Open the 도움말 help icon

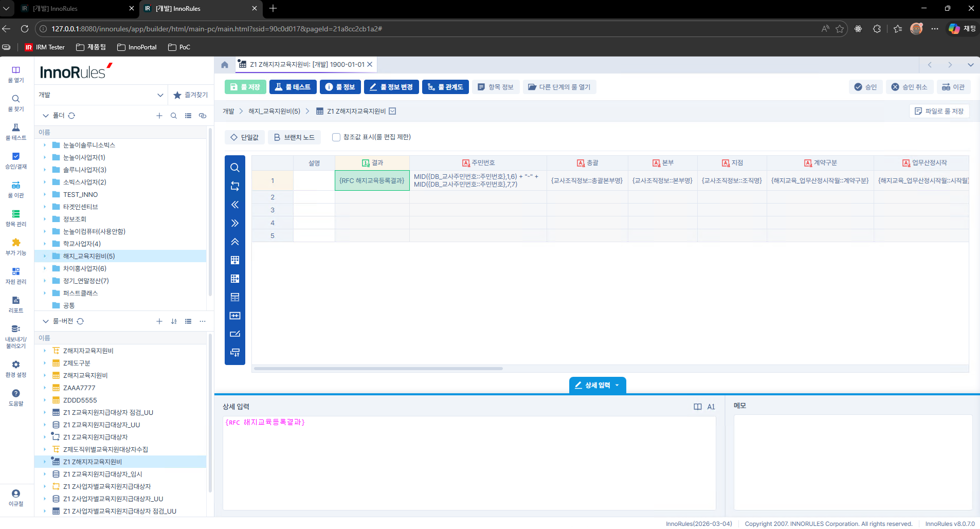point(16,397)
